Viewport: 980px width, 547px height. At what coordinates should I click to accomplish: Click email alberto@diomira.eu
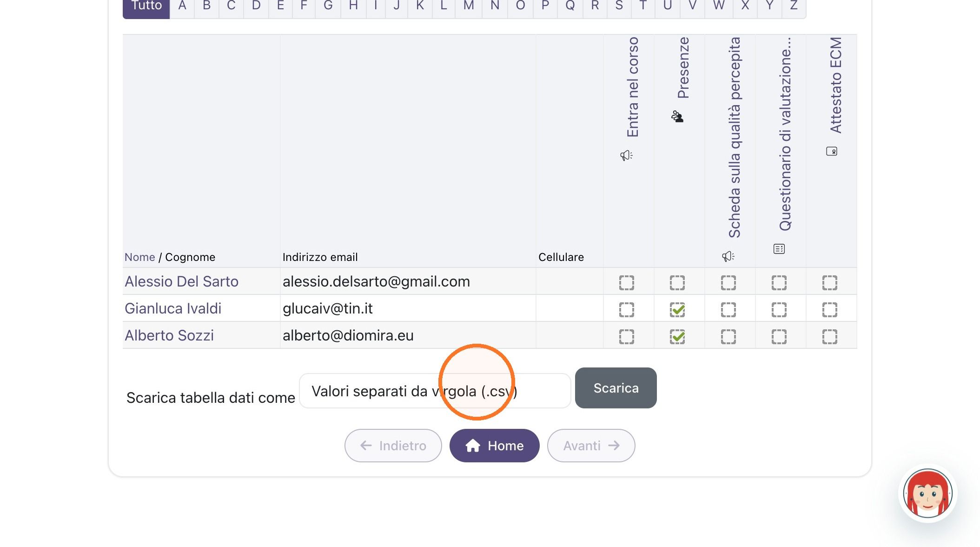(348, 335)
